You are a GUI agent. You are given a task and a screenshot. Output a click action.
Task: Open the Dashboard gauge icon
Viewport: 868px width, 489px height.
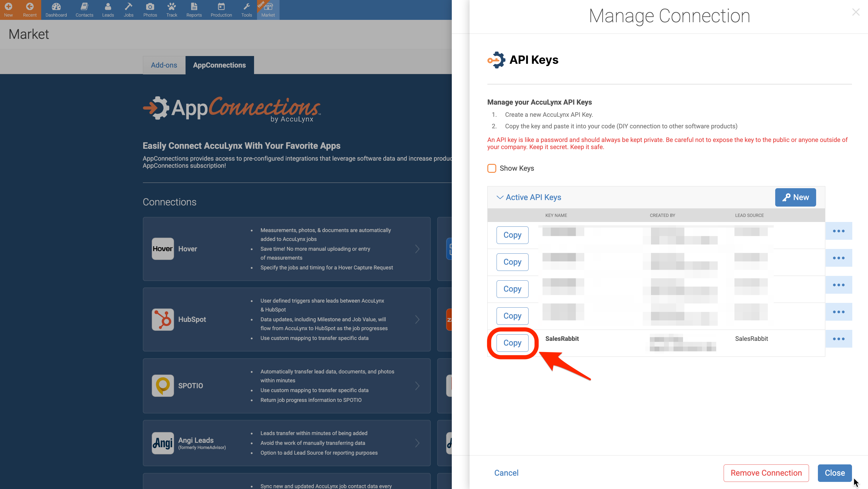56,10
